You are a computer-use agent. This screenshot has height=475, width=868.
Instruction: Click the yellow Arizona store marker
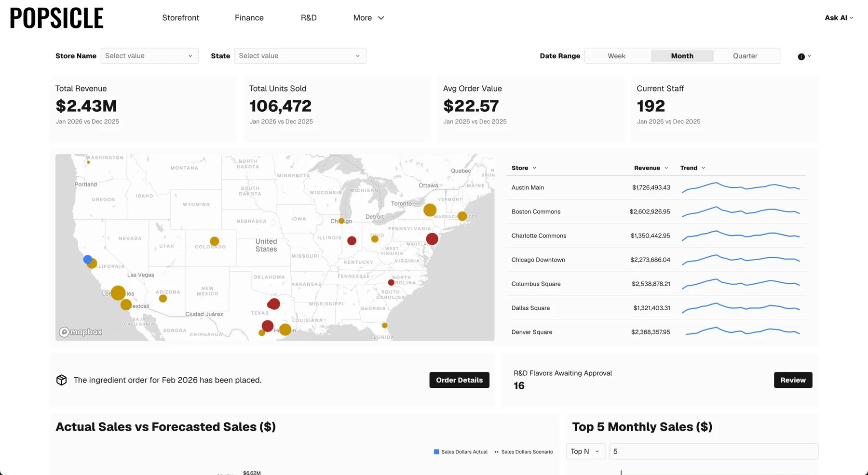pyautogui.click(x=163, y=298)
